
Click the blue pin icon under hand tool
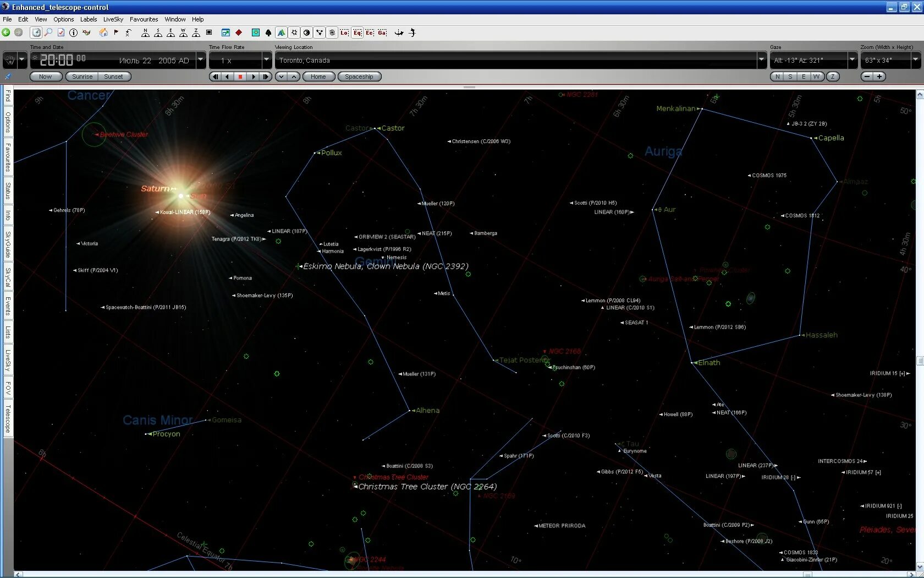pos(8,76)
